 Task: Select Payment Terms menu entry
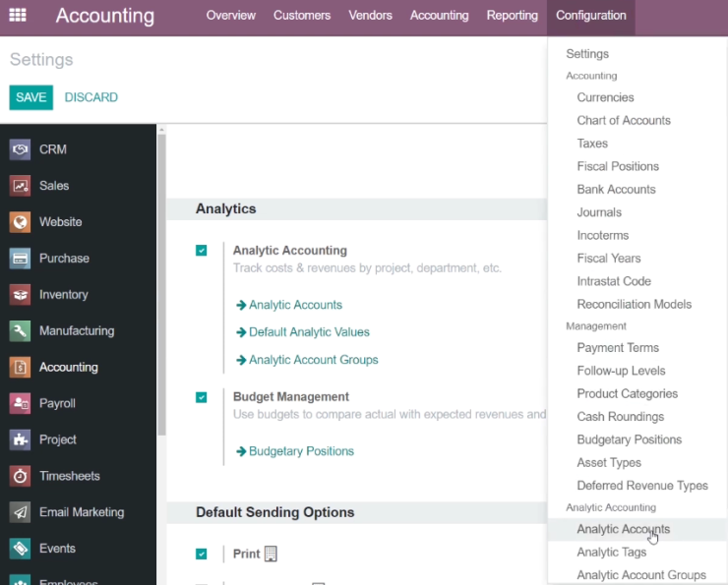(618, 348)
